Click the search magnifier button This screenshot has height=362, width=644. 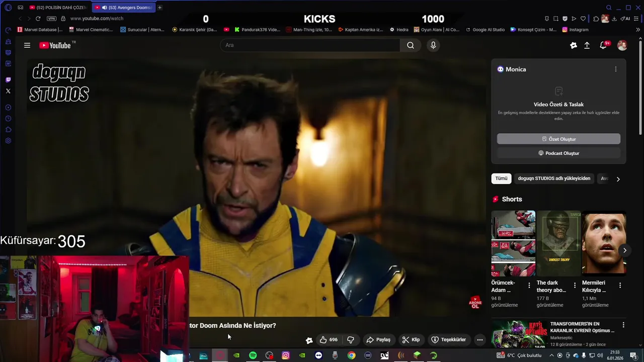pyautogui.click(x=411, y=45)
